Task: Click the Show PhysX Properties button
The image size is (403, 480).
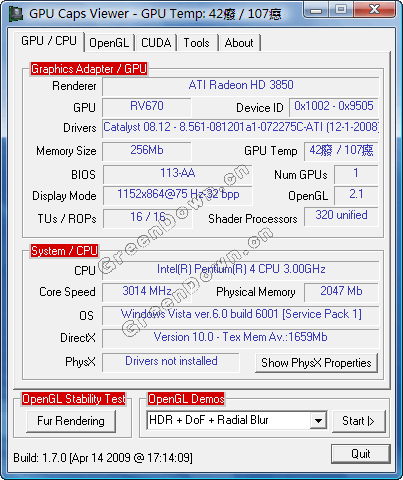Action: pyautogui.click(x=316, y=363)
